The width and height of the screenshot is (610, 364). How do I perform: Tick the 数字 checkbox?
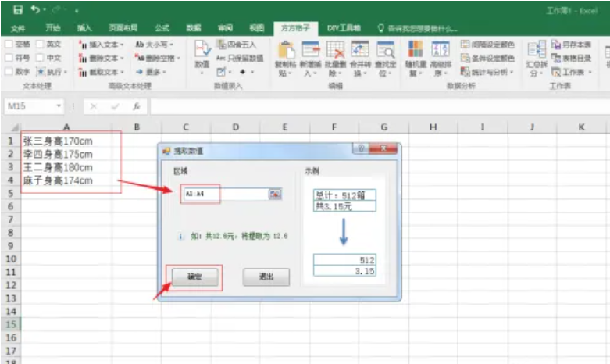[x=9, y=71]
